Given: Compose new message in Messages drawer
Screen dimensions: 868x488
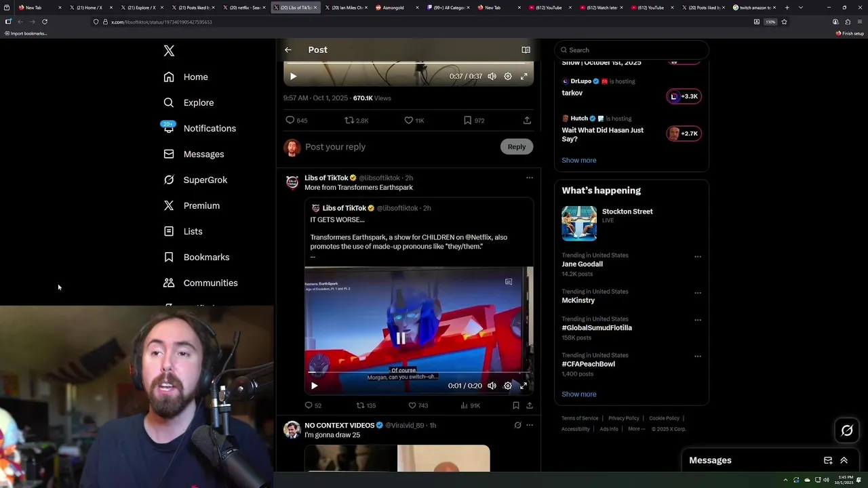Looking at the screenshot, I should (x=828, y=461).
